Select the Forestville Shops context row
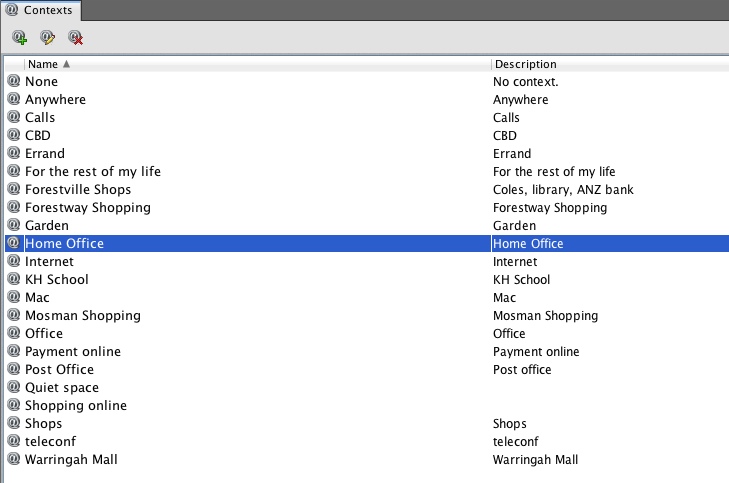This screenshot has height=483, width=729. click(x=78, y=190)
